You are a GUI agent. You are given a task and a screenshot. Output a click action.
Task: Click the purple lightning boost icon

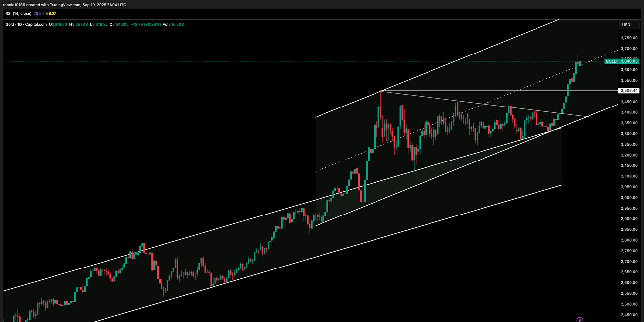[x=579, y=319]
